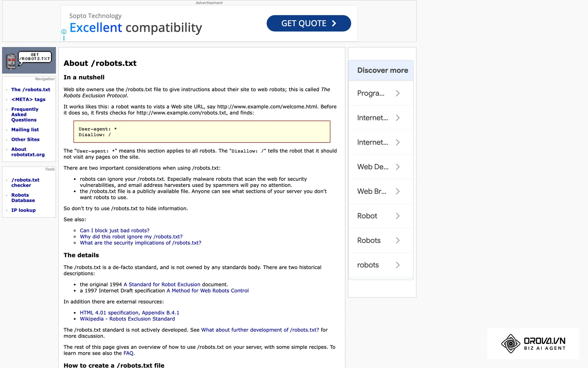Open the ad options three-dot icon
Viewport: 588px width, 368px height.
pyautogui.click(x=64, y=38)
